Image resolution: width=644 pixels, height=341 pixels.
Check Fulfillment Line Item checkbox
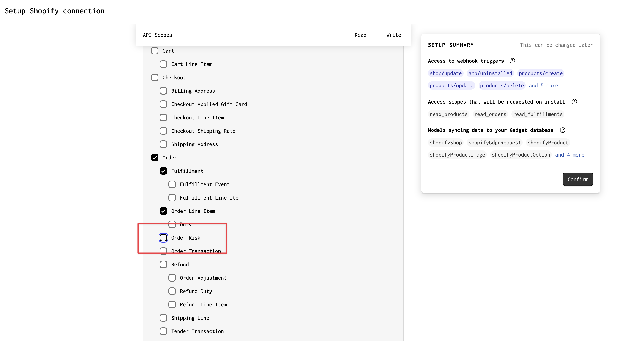click(172, 198)
